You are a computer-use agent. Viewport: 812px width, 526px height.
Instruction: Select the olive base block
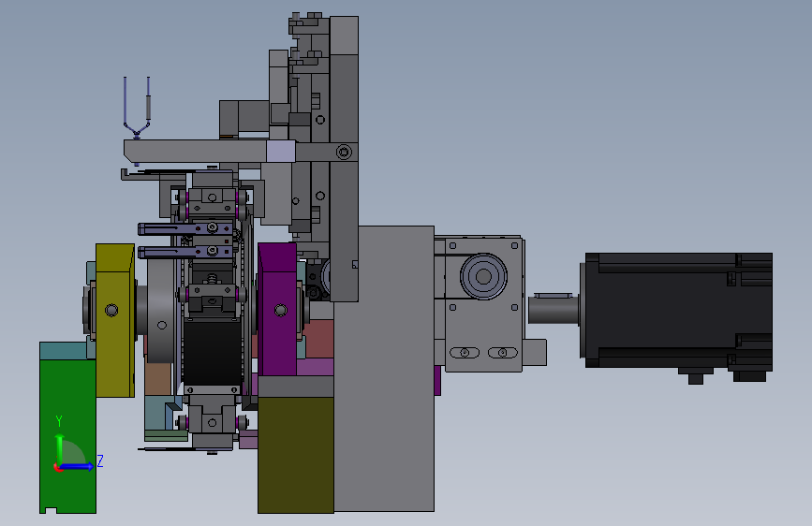(296, 455)
